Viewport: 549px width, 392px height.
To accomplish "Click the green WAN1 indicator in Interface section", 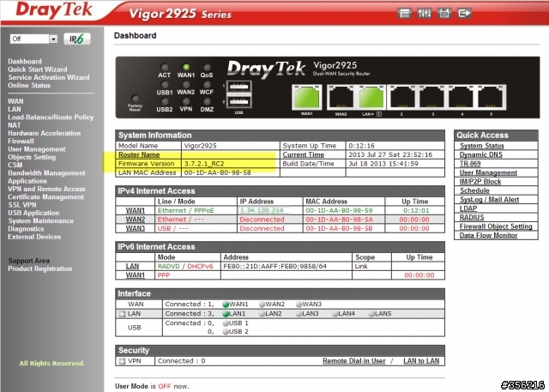I will click(226, 305).
